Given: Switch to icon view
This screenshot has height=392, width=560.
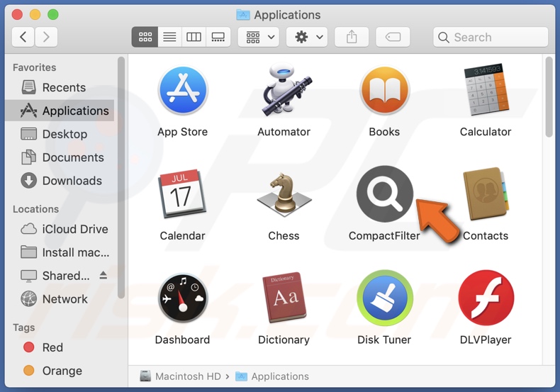Looking at the screenshot, I should [x=145, y=37].
